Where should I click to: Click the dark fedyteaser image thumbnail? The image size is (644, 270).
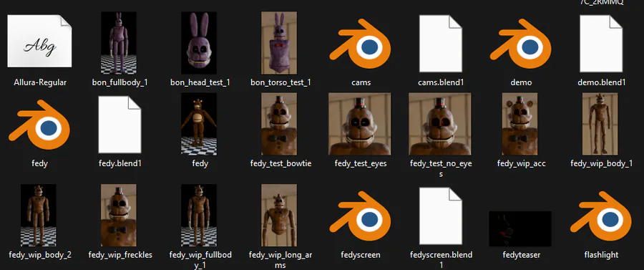point(520,229)
